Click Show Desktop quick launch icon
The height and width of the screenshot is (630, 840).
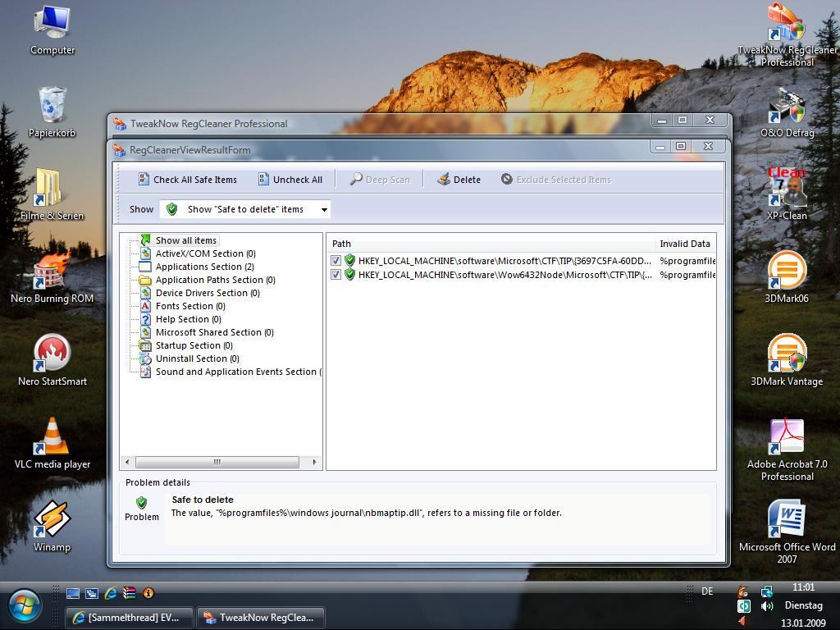[73, 593]
